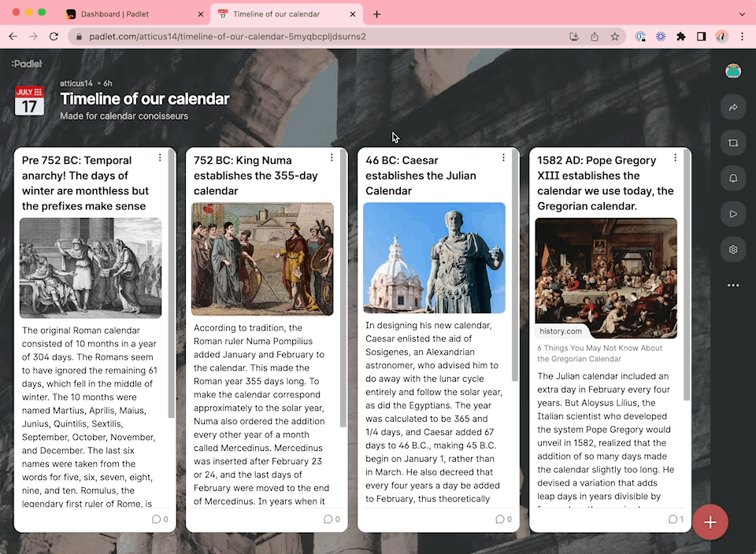Open menu for the Pope Gregory post
This screenshot has width=756, height=554.
675,157
